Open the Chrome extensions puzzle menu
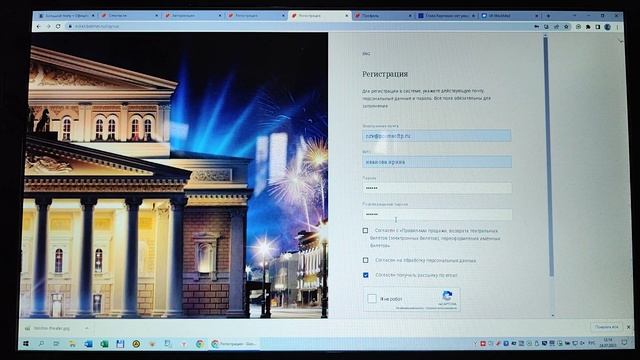Viewport: 640px width, 360px height. coord(588,27)
